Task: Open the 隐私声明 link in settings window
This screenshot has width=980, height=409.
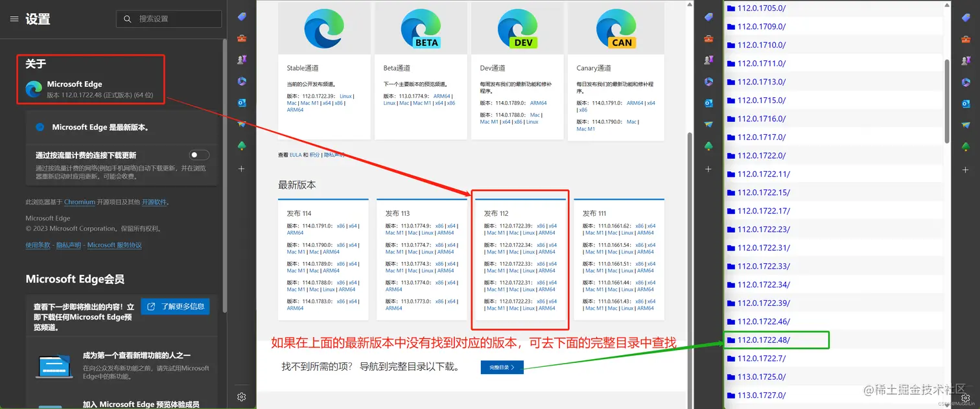Action: [69, 245]
